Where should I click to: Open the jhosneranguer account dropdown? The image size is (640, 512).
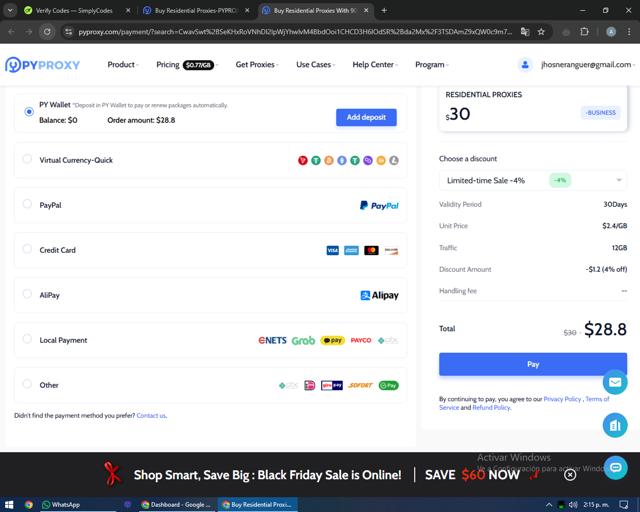pos(588,65)
